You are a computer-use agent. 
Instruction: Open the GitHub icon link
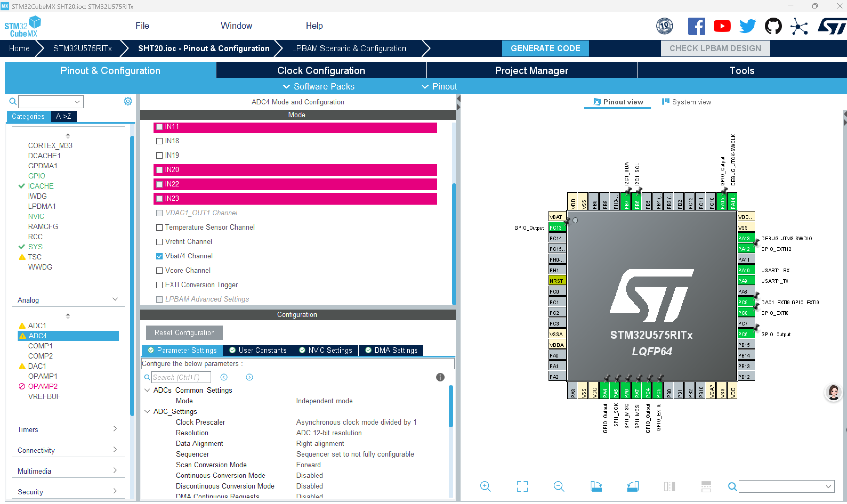[773, 26]
